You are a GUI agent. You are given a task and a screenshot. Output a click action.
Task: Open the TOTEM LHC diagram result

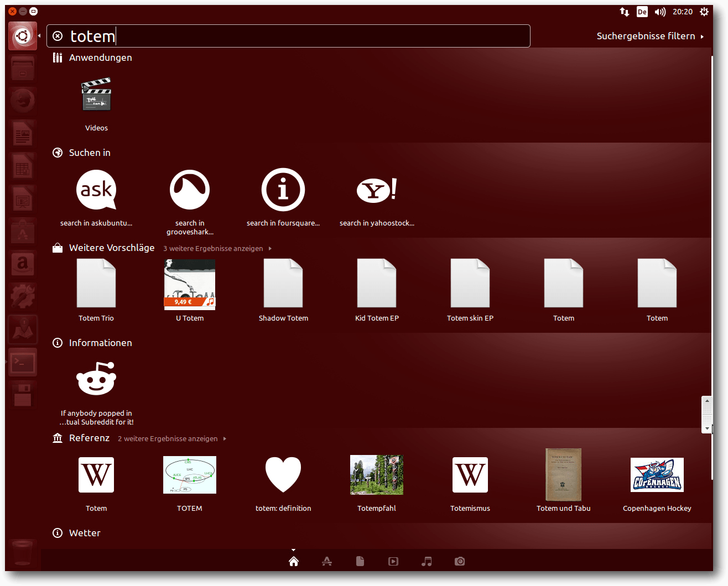click(x=190, y=475)
